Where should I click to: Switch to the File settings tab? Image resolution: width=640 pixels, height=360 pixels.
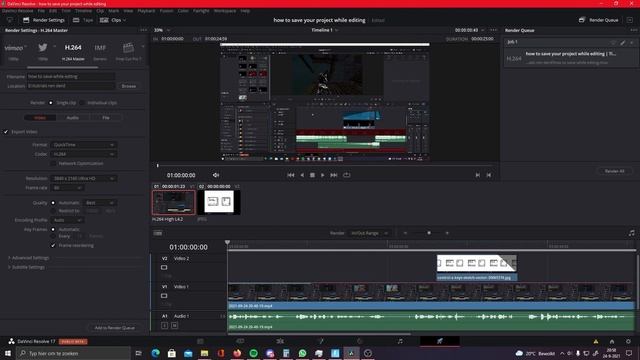point(106,118)
